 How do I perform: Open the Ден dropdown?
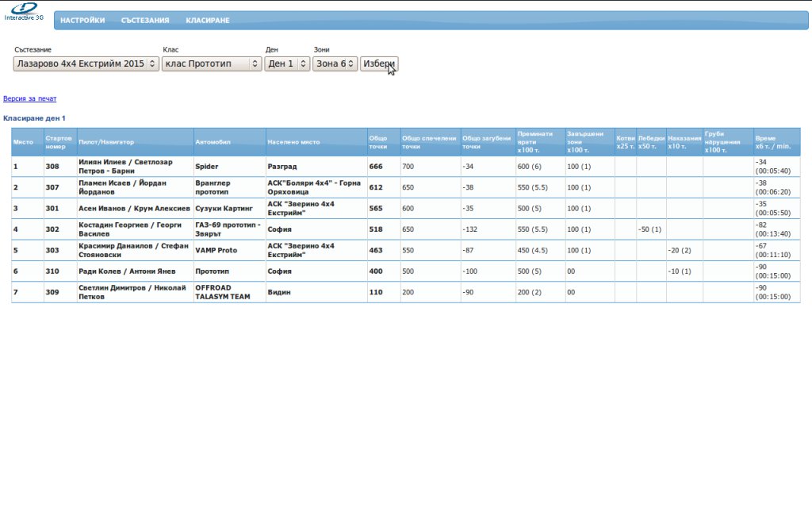point(287,63)
